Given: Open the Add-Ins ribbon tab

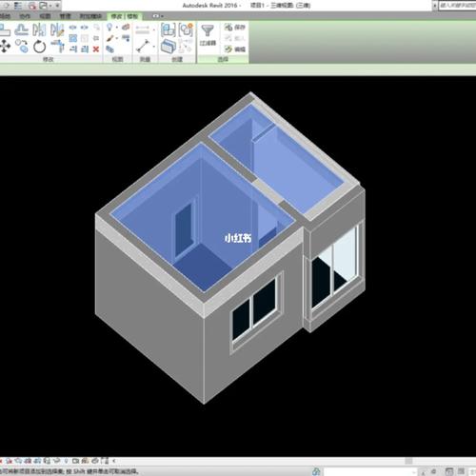Looking at the screenshot, I should coord(90,16).
